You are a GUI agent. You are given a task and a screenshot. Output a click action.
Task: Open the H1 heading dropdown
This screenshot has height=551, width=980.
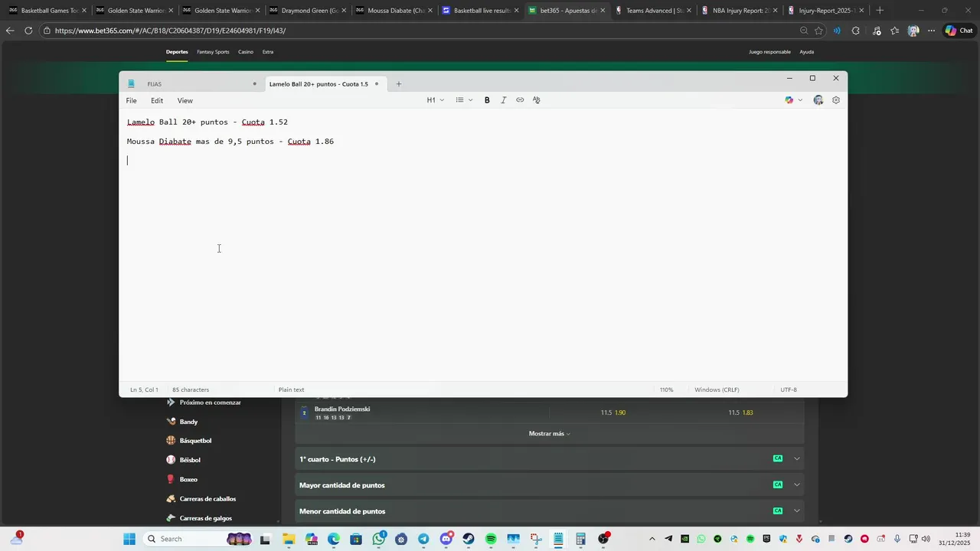click(435, 100)
